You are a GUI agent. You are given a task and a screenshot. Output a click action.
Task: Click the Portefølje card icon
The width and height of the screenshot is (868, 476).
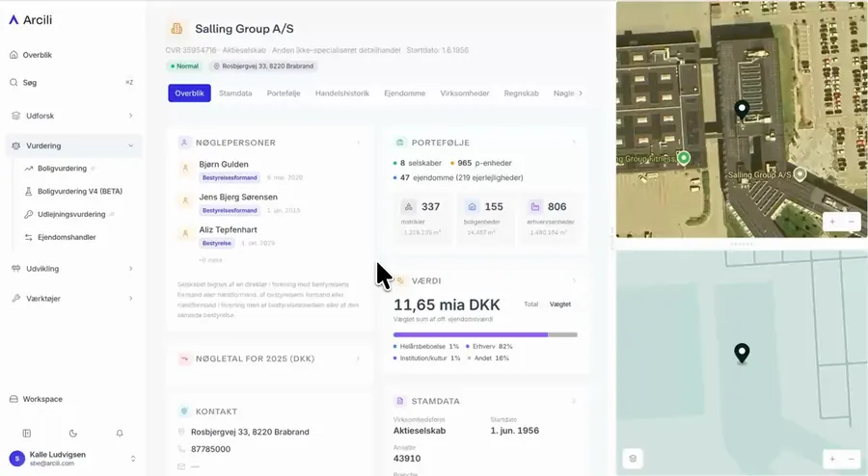coord(399,143)
